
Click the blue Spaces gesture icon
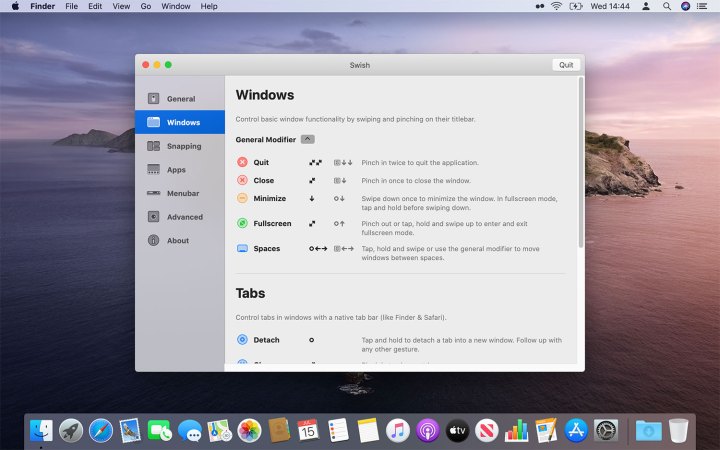(x=242, y=248)
